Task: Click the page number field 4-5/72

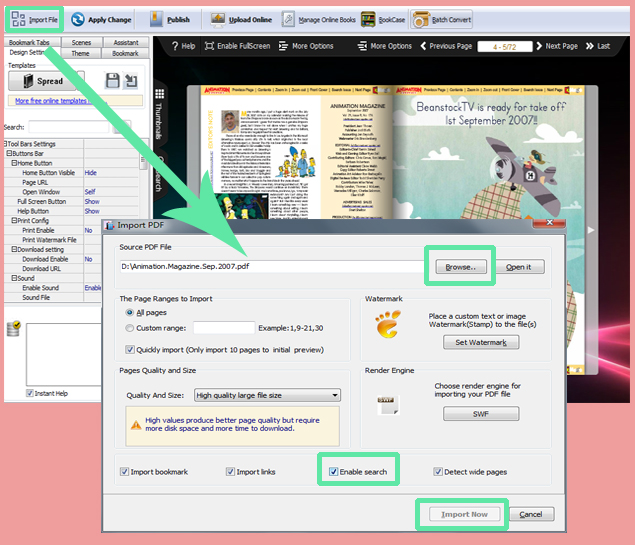Action: click(505, 47)
